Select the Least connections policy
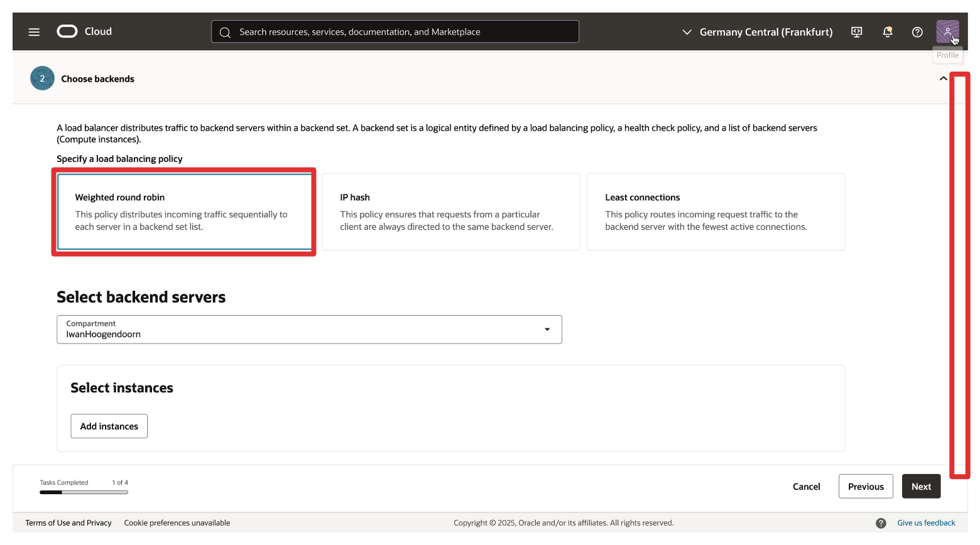Image resolution: width=980 pixels, height=545 pixels. click(716, 212)
